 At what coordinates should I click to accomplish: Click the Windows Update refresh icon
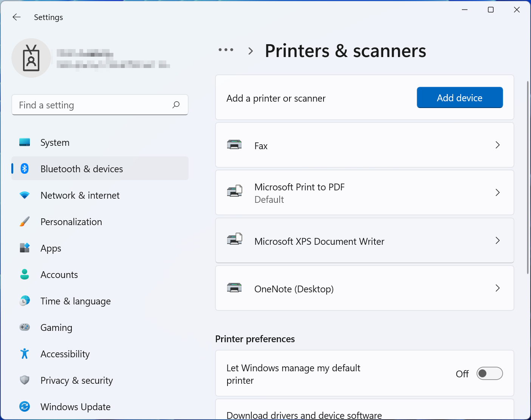pyautogui.click(x=25, y=406)
